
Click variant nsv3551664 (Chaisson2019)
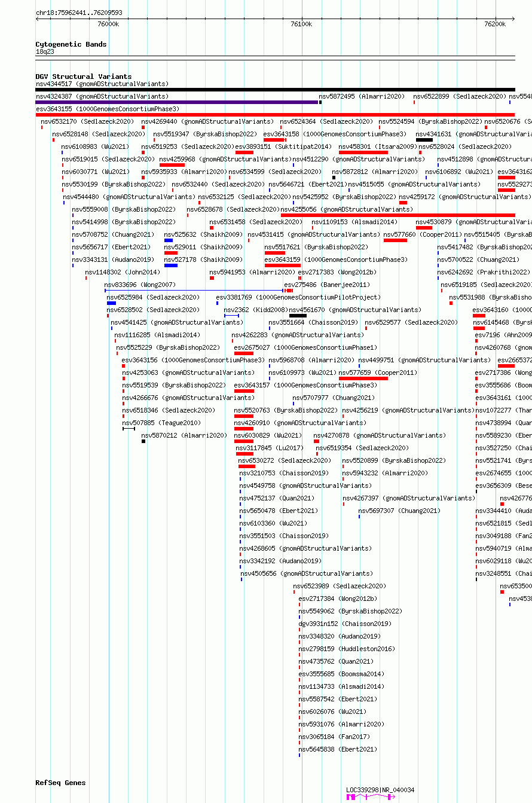(x=313, y=322)
